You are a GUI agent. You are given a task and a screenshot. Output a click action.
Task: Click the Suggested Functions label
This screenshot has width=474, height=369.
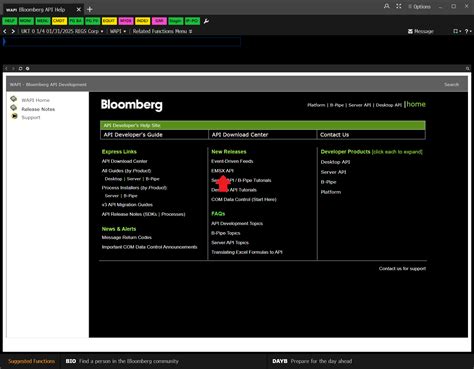pos(31,361)
